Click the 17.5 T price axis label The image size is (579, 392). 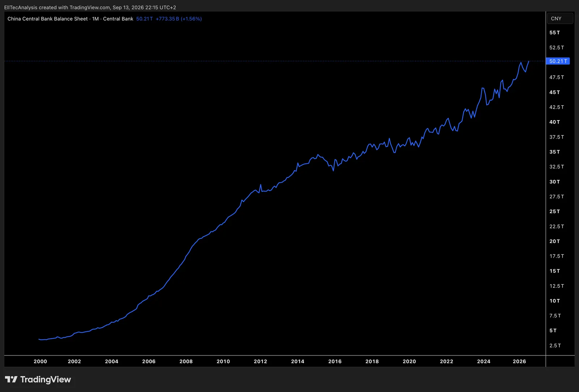pyautogui.click(x=557, y=256)
